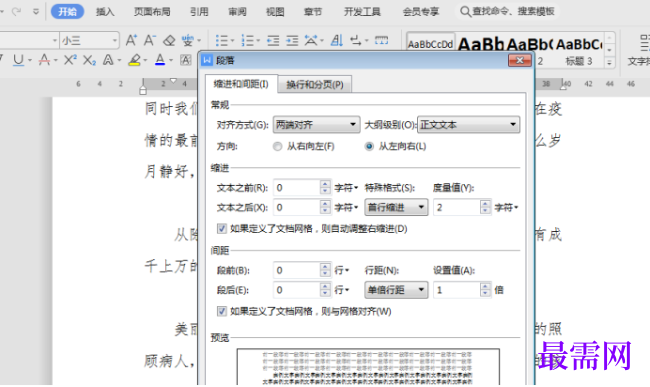Apply subscript X₂ formatting
The height and width of the screenshot is (387, 650).
(x=89, y=61)
